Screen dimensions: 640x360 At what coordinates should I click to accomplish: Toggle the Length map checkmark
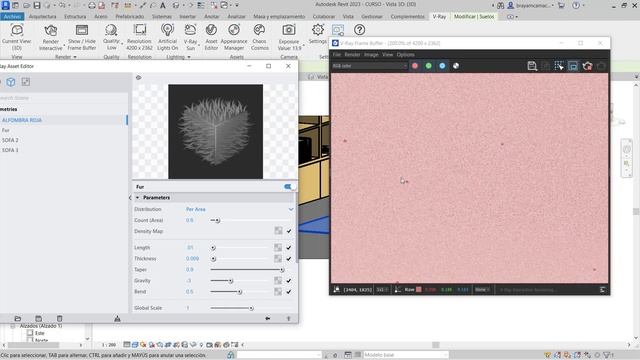click(x=289, y=248)
